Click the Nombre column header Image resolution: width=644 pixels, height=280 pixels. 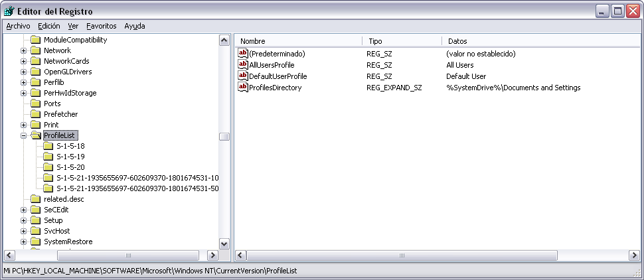[299, 41]
